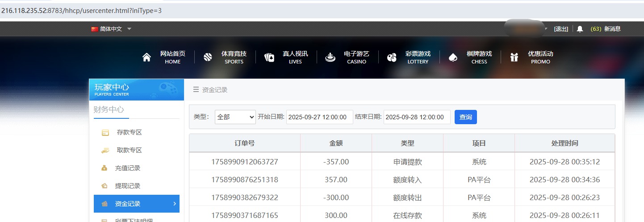Expand the 类型 filter dropdown
This screenshot has width=644, height=222.
235,117
